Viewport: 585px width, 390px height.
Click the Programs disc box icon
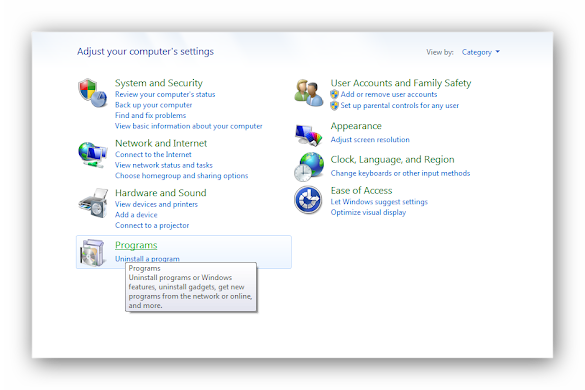coord(92,253)
